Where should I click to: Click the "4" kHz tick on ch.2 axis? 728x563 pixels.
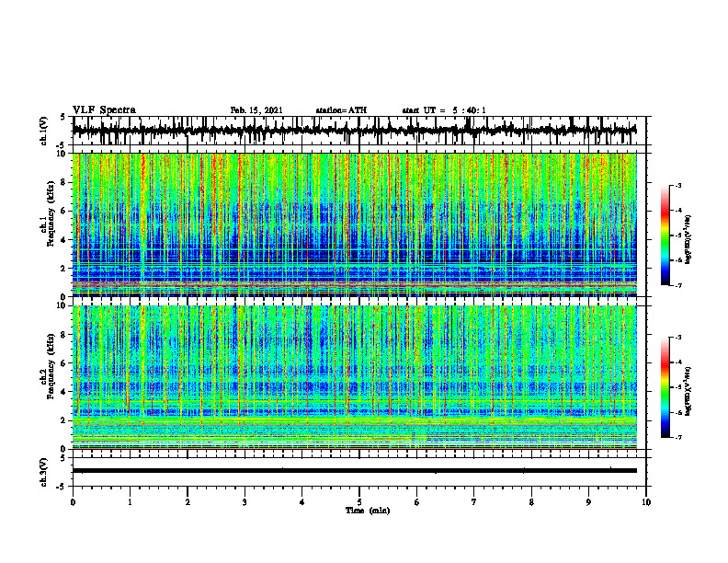[x=64, y=392]
